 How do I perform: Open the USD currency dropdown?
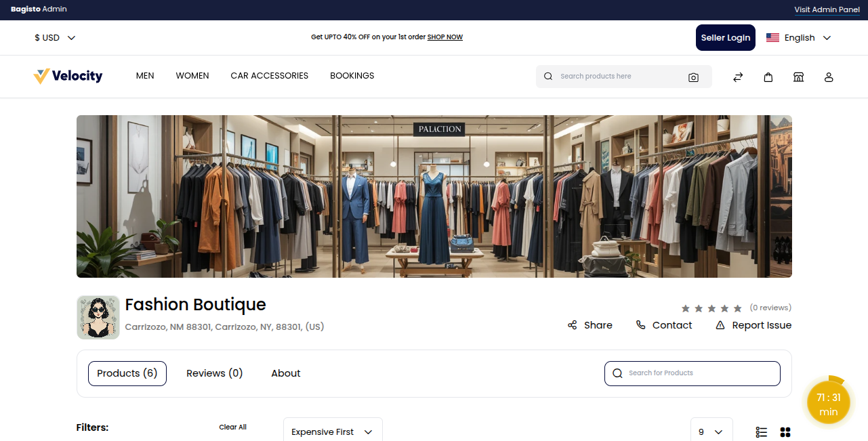click(54, 37)
